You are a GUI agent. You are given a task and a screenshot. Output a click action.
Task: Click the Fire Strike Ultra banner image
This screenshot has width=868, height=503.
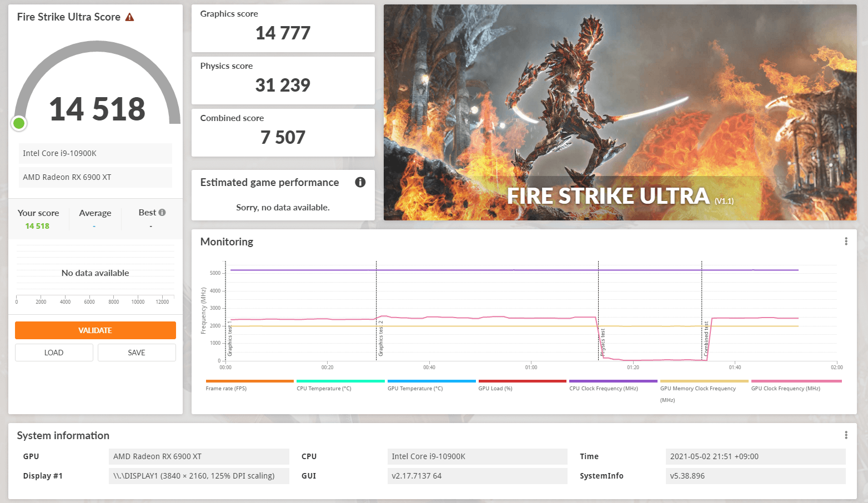point(620,112)
